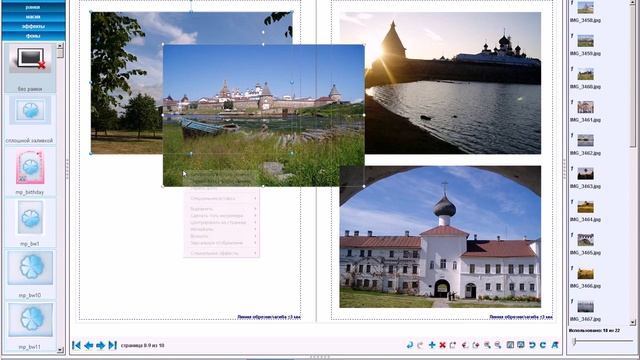The width and height of the screenshot is (640, 360).
Task: Click the blue letter A text icon
Action: 555,345
